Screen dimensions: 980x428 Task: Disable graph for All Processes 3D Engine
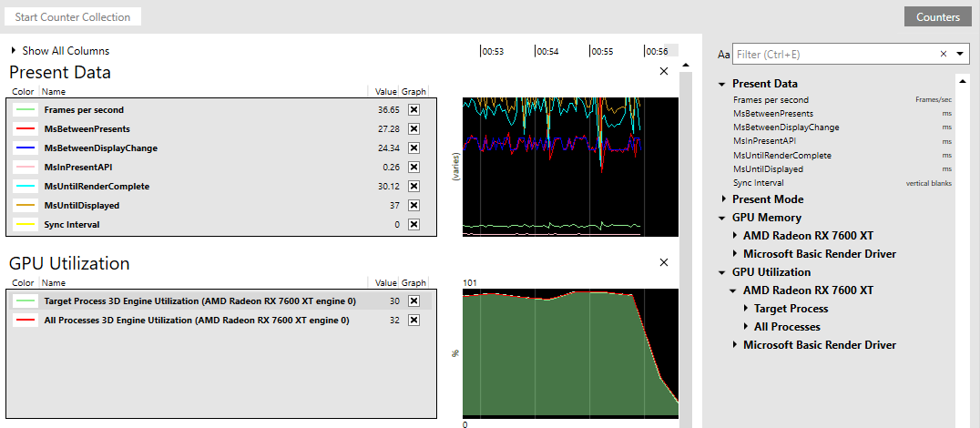[413, 321]
